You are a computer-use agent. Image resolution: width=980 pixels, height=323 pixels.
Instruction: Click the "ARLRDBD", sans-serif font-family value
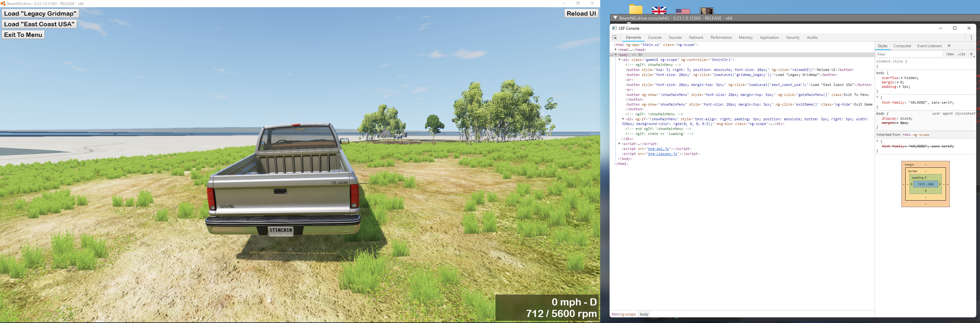click(x=931, y=102)
